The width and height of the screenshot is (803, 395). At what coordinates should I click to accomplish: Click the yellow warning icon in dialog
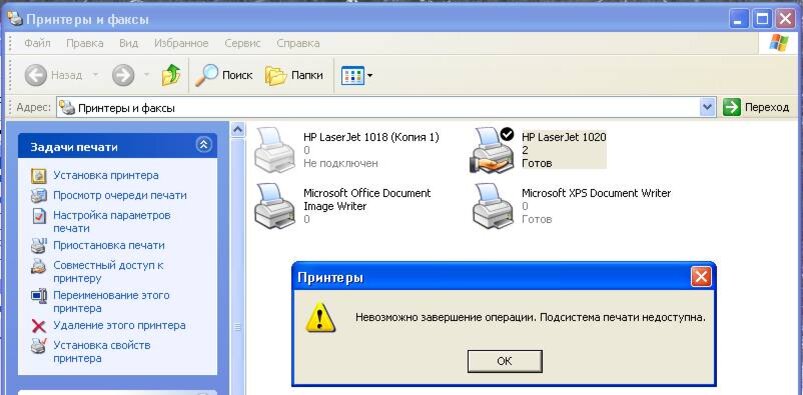pyautogui.click(x=320, y=317)
